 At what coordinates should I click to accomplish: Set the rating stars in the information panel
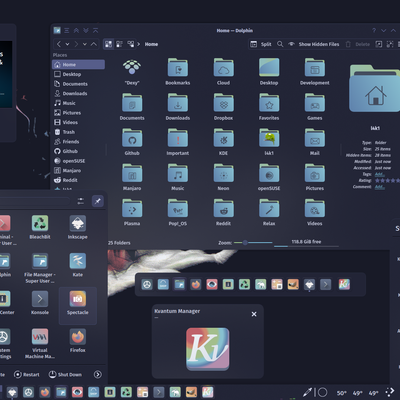pyautogui.click(x=387, y=180)
